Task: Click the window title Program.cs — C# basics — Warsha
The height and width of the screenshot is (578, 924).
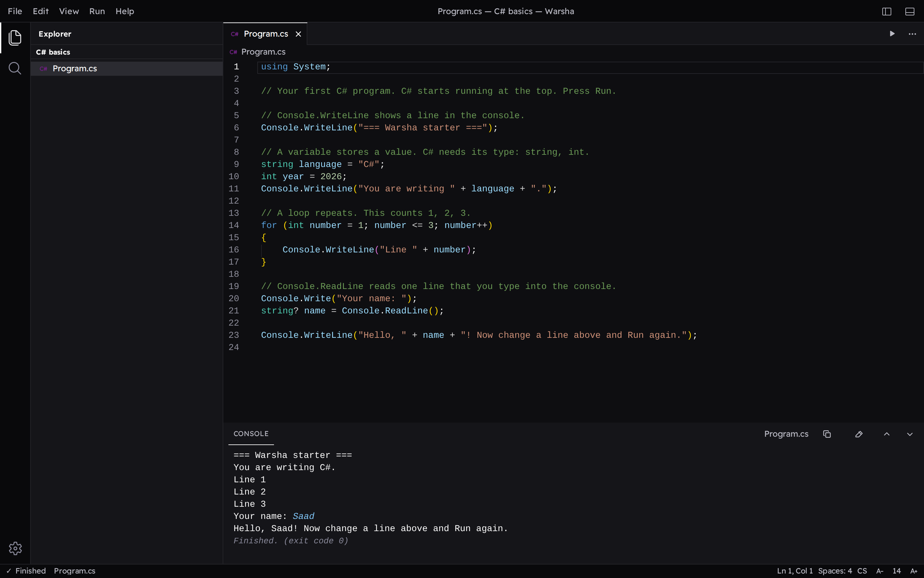Action: pos(506,12)
